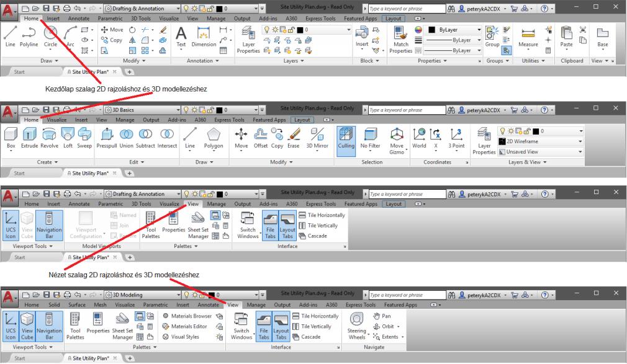Toggle UCS Icon in the 3D Modeling ribbon

pos(11,326)
